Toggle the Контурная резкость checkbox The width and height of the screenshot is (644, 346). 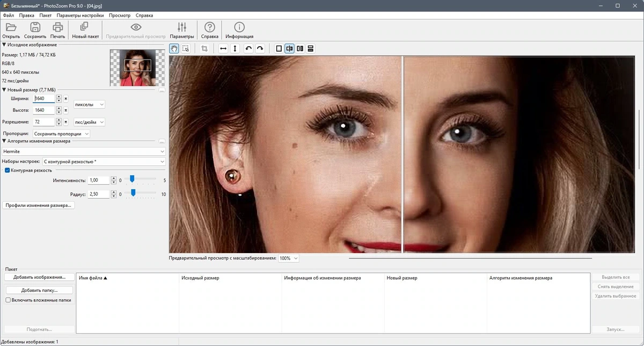(7, 170)
